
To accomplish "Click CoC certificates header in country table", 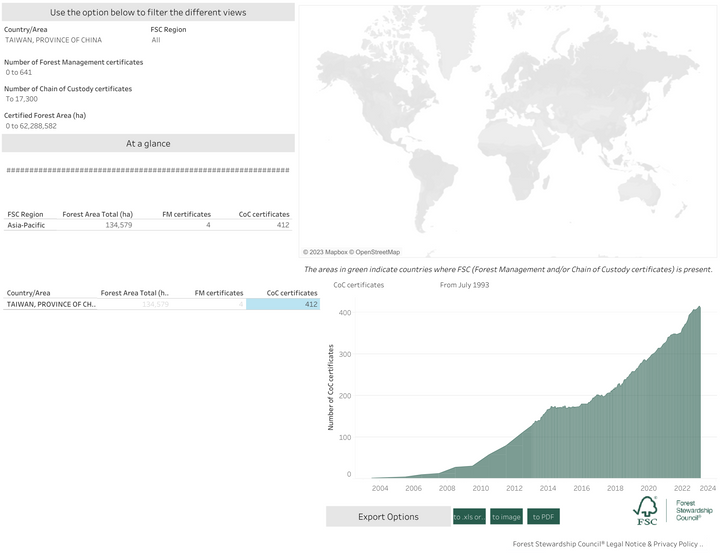I will coord(292,293).
